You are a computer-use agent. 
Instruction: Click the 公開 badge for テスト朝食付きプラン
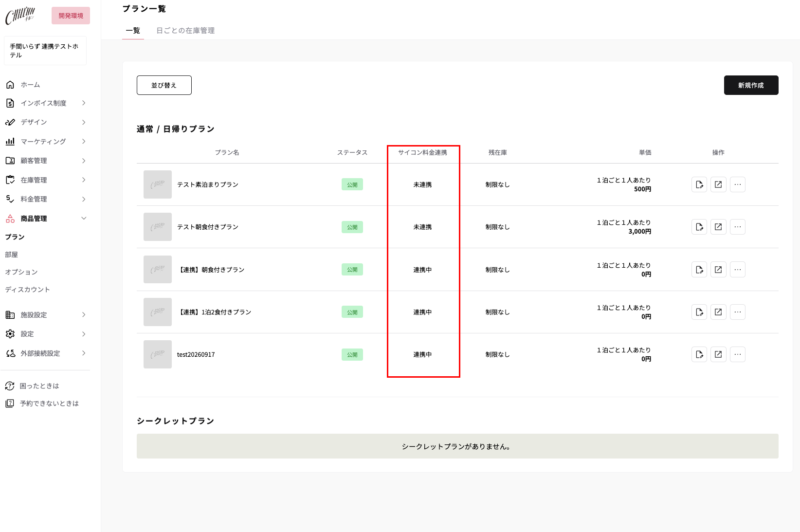(352, 227)
